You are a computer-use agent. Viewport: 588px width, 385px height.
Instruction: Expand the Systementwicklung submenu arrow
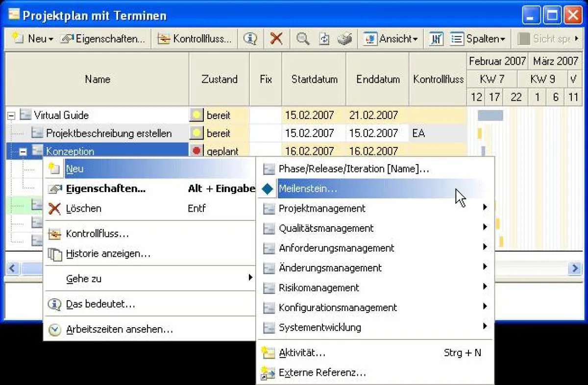tap(484, 326)
